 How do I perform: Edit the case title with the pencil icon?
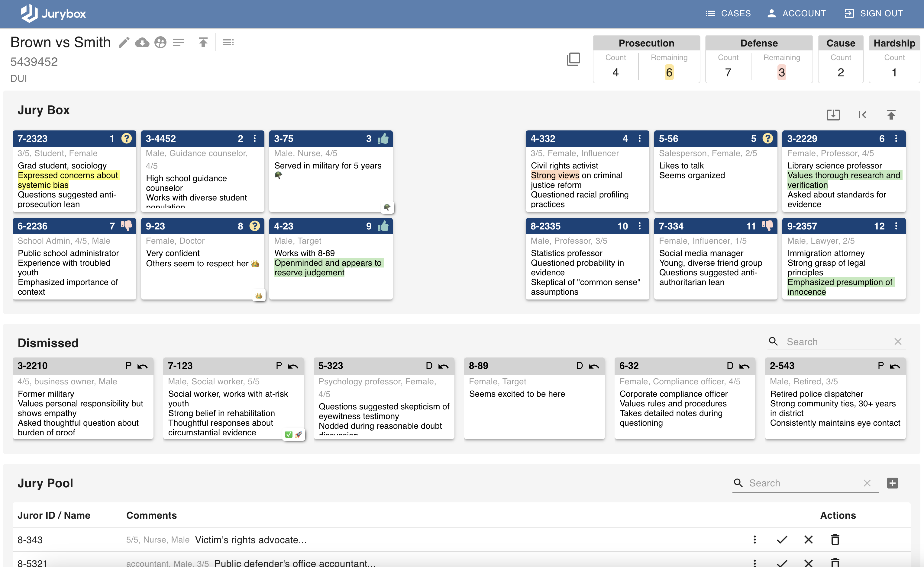[x=124, y=42]
